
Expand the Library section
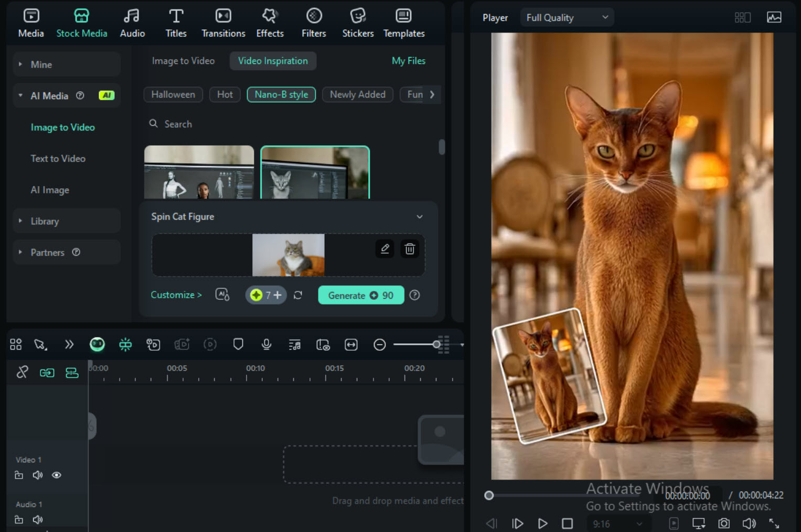point(45,221)
